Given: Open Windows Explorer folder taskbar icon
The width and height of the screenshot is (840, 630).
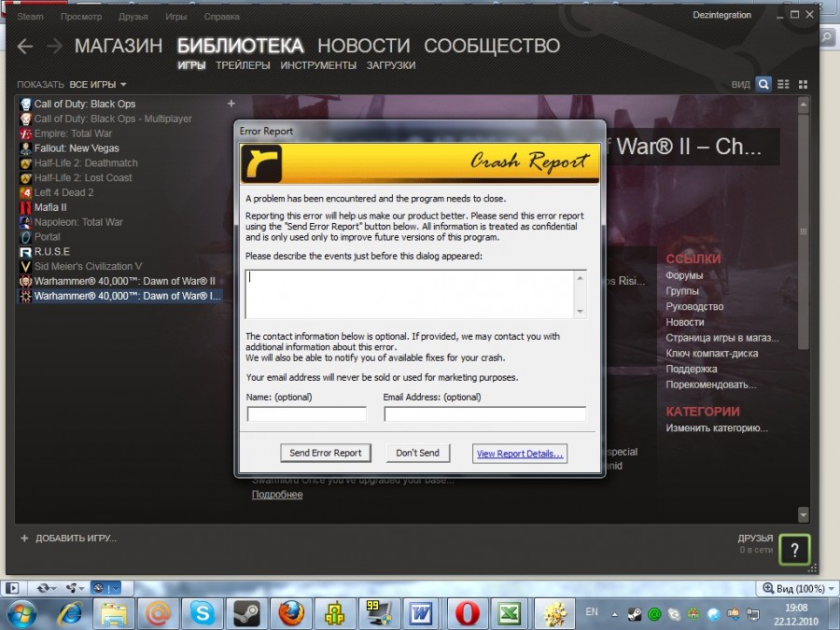Looking at the screenshot, I should [x=114, y=614].
